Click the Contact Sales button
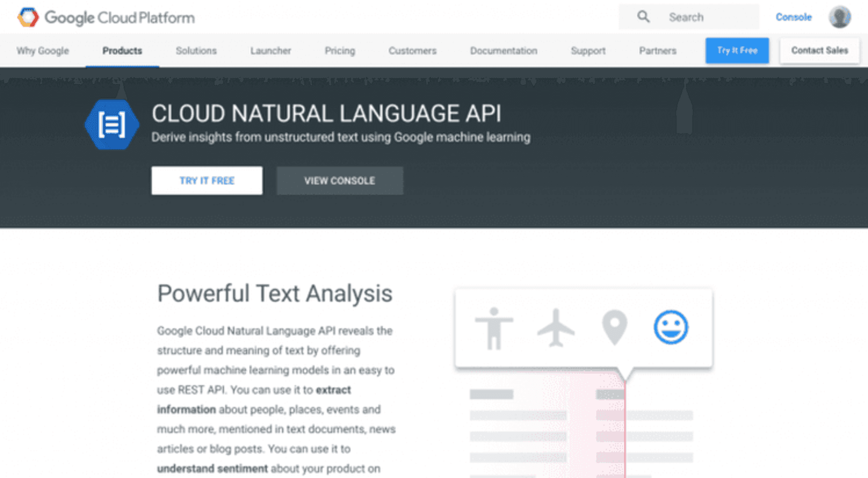 pos(820,51)
